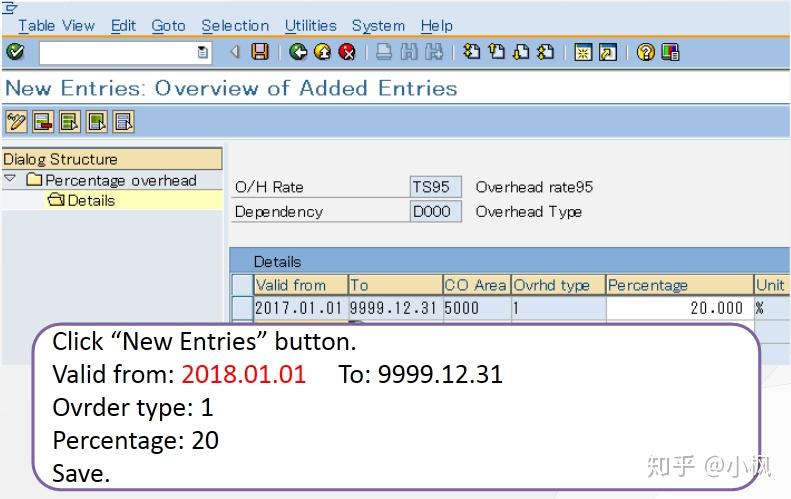Screen dimensions: 791x499
Task: Open the Edit menu
Action: click(x=124, y=26)
